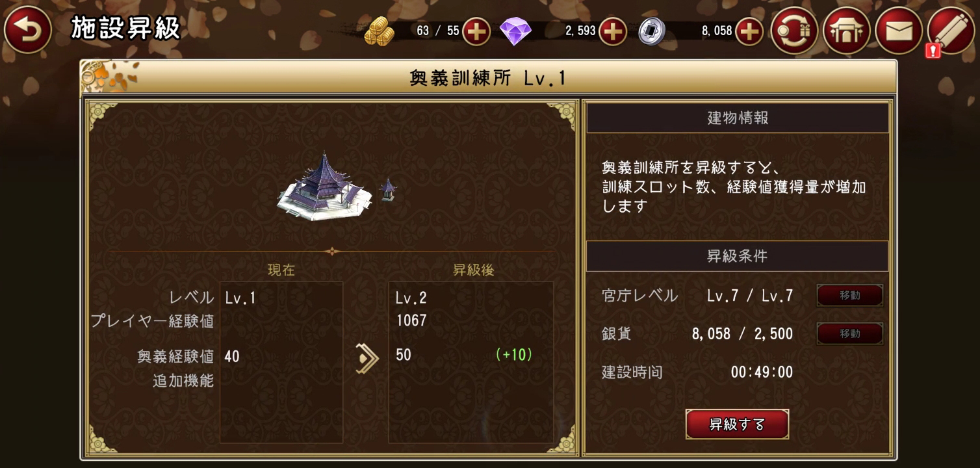Tap the 昇級後 stats panel
The image size is (980, 468).
[x=471, y=362]
